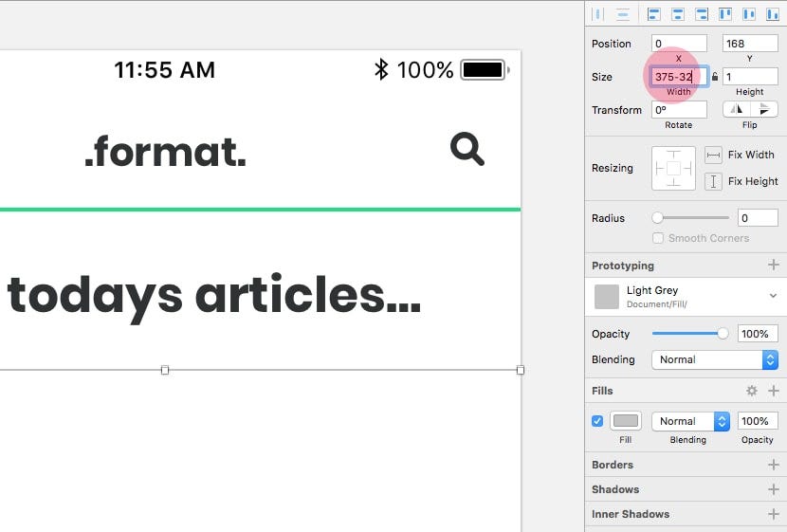The image size is (787, 532).
Task: Select the search magnifier icon on artboard
Action: tap(467, 149)
